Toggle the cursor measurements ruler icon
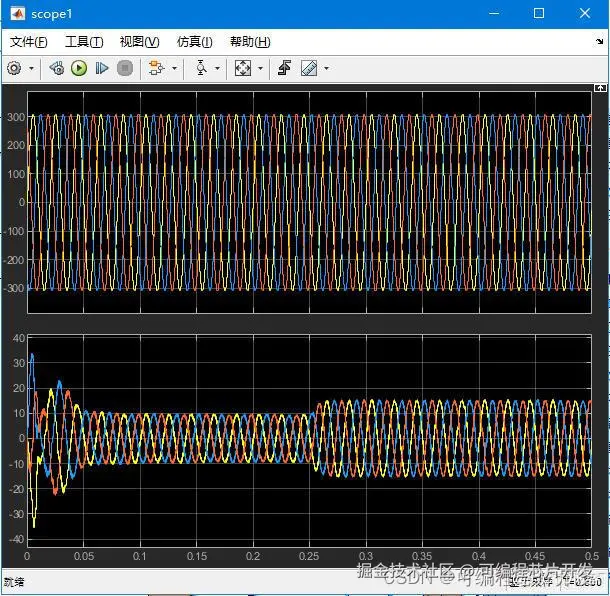This screenshot has width=610, height=596. pyautogui.click(x=308, y=68)
